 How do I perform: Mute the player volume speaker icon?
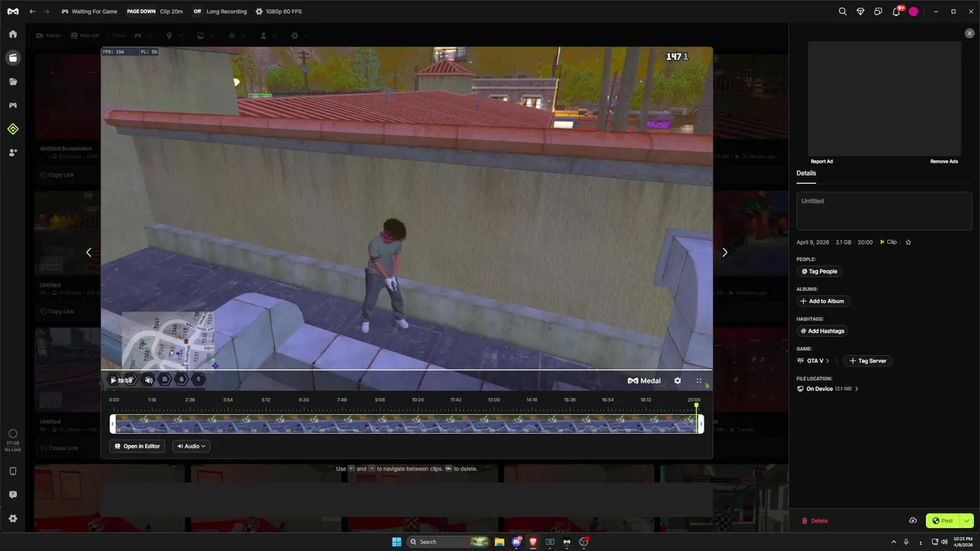pos(149,380)
